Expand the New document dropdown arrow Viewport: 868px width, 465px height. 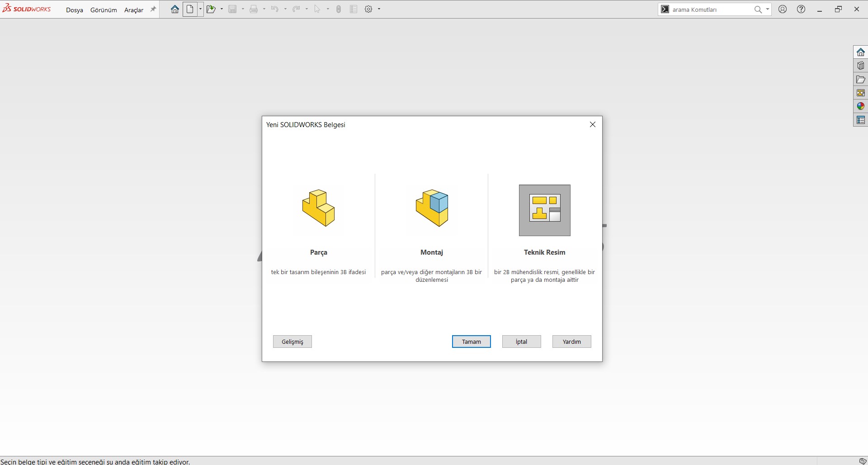pos(200,9)
